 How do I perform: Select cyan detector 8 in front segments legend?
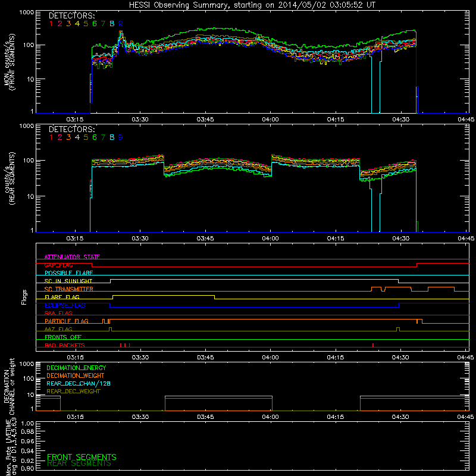click(x=112, y=24)
